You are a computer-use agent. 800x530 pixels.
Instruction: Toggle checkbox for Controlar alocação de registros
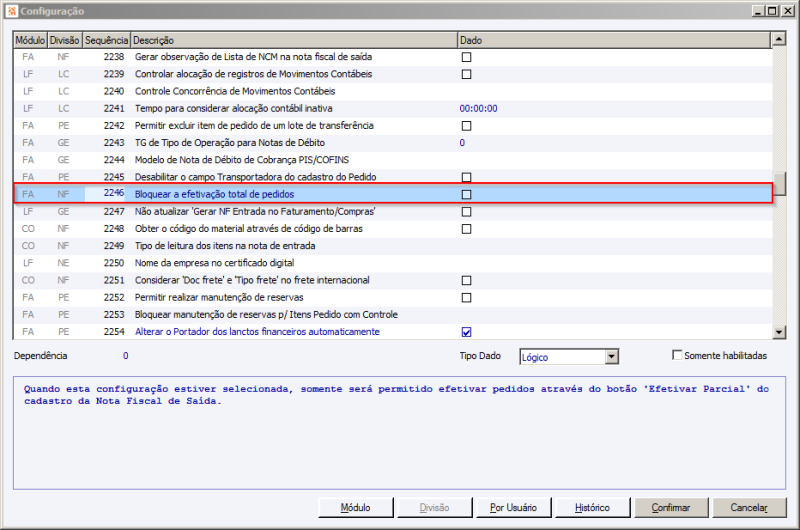[x=466, y=74]
